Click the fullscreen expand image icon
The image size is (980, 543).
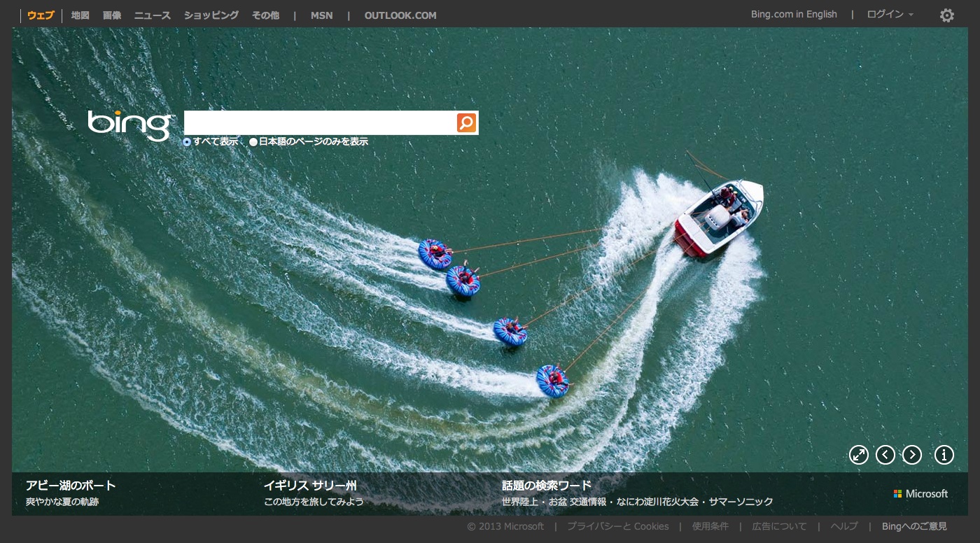858,455
